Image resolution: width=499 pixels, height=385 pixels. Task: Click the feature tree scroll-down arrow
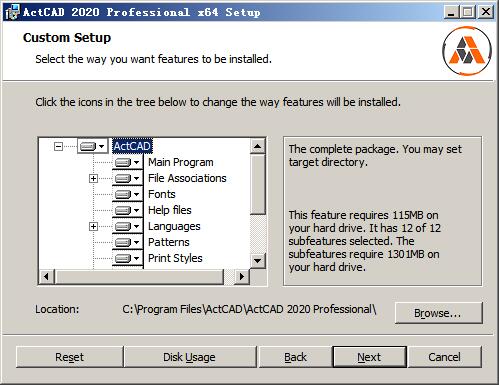pos(258,260)
